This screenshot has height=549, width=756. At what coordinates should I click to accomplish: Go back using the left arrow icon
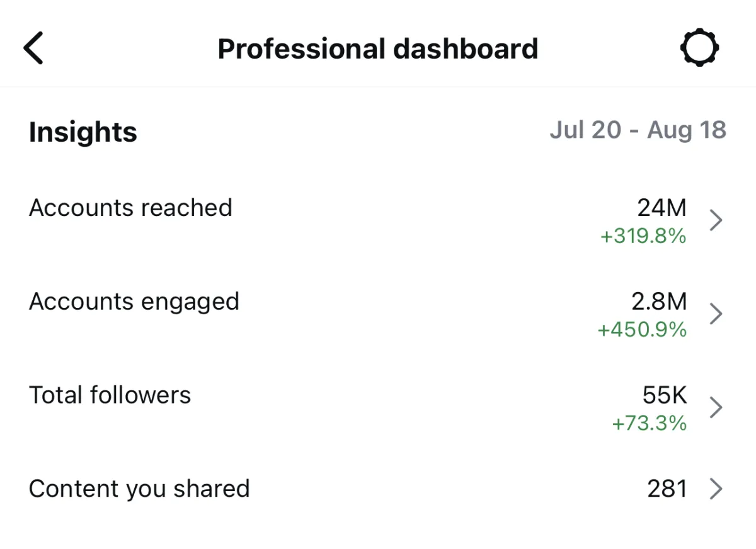(x=33, y=48)
